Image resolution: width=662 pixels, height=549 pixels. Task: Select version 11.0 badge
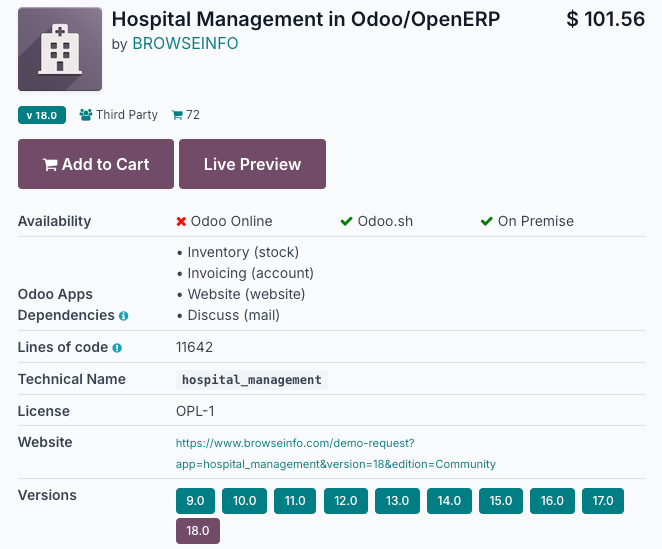(295, 501)
